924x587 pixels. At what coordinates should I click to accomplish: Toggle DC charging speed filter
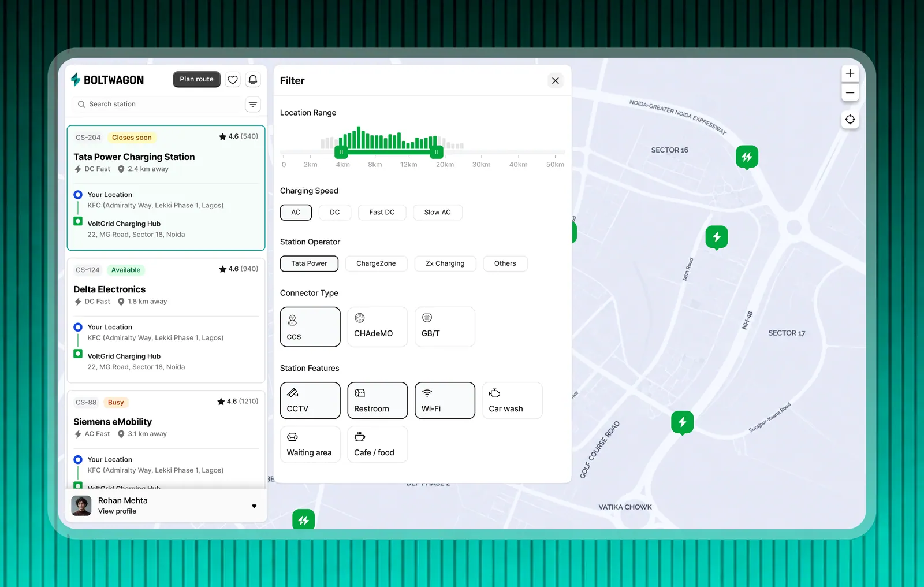click(x=335, y=213)
